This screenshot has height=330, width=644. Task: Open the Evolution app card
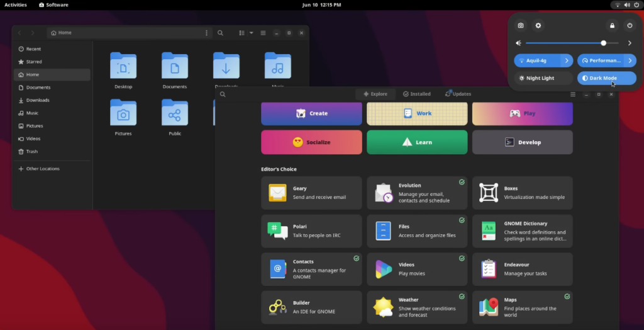tap(417, 193)
